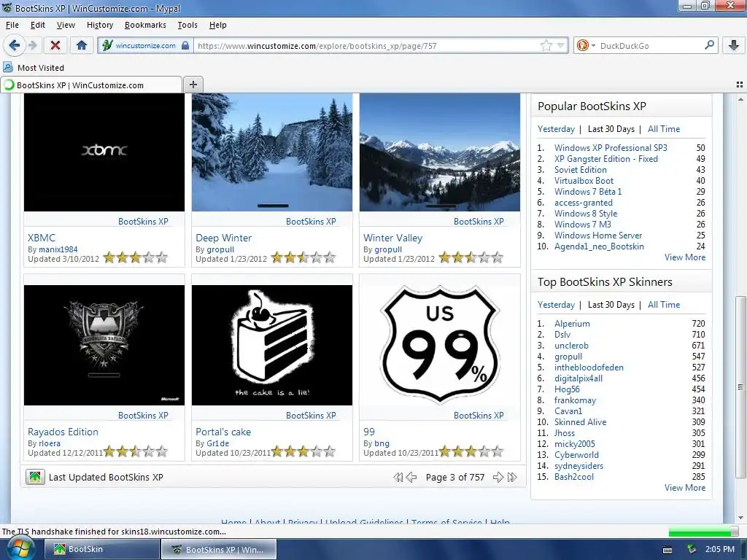Visit author bng profile
This screenshot has height=560, width=747.
coord(382,443)
